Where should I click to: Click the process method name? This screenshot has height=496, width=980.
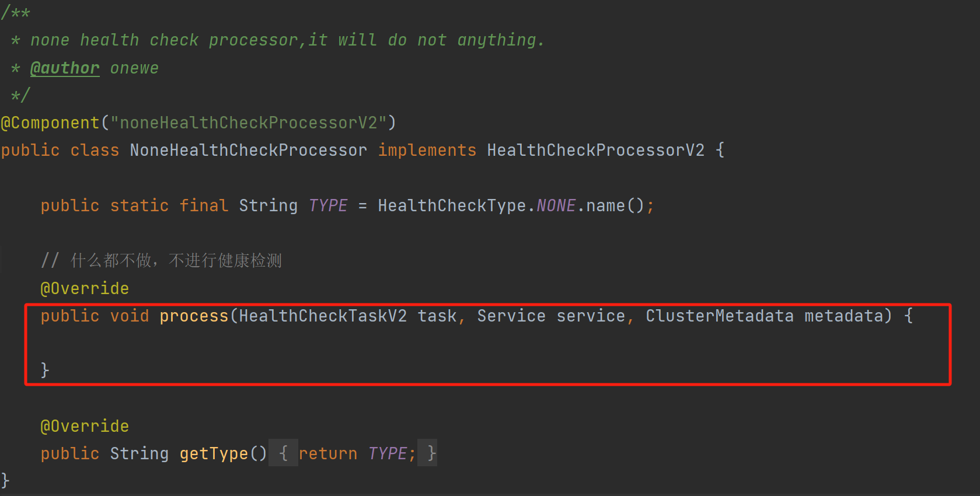pyautogui.click(x=194, y=316)
